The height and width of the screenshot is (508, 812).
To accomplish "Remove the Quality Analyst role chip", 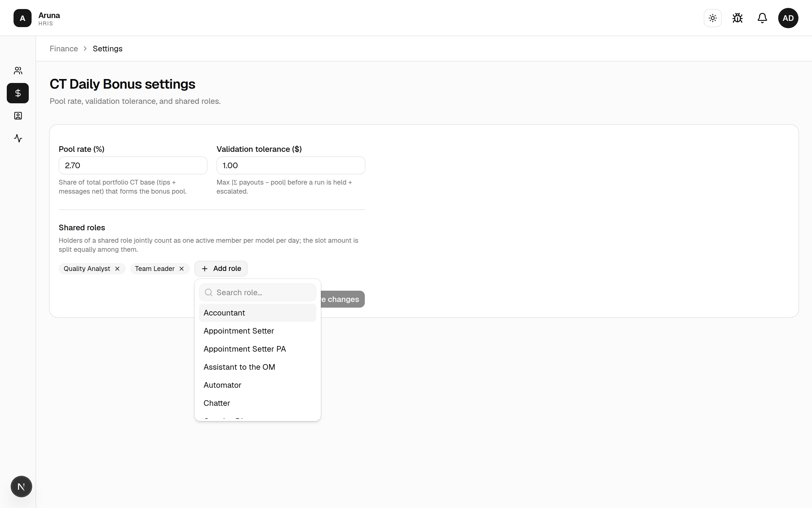I will 118,269.
